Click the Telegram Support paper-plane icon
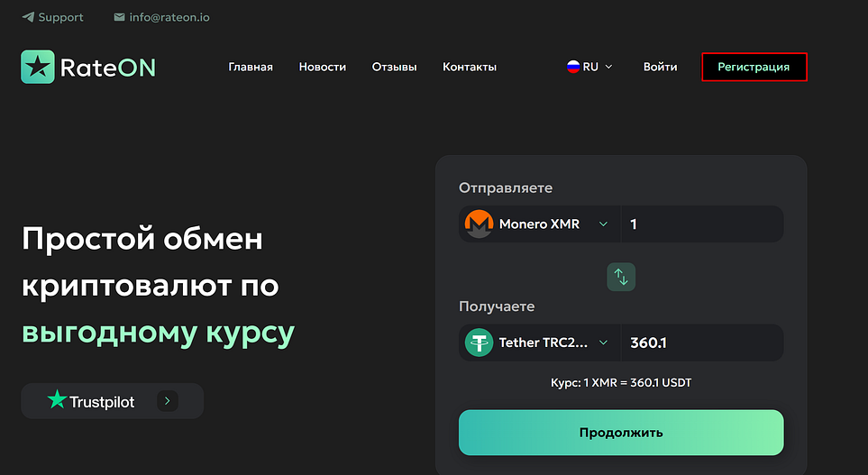The image size is (868, 475). pyautogui.click(x=28, y=17)
